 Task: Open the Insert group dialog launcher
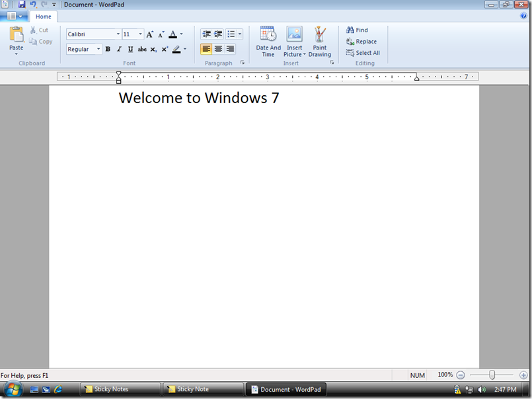click(x=332, y=63)
